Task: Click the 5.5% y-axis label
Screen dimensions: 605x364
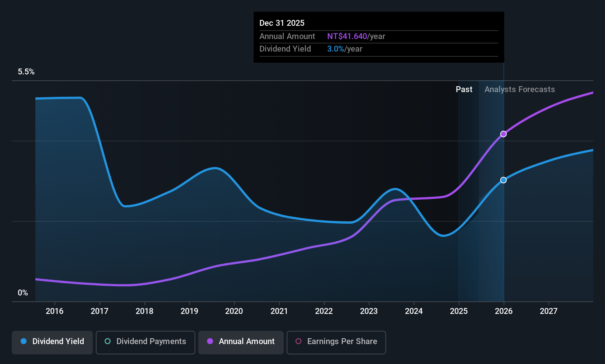Action: pos(26,72)
